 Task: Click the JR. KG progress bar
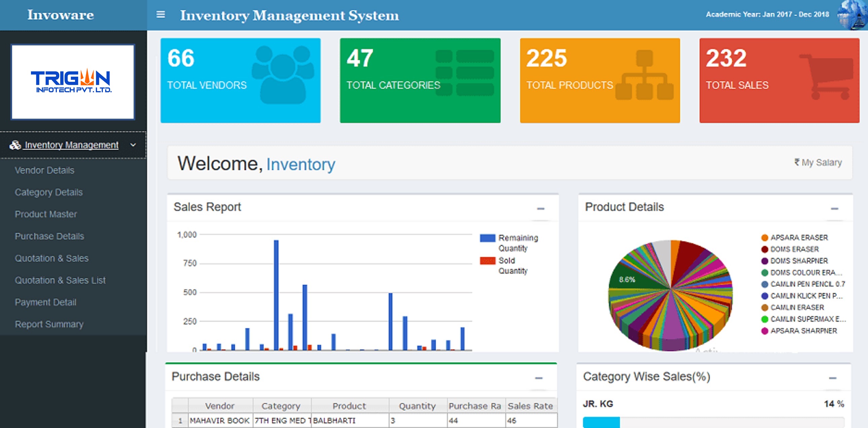[713, 422]
